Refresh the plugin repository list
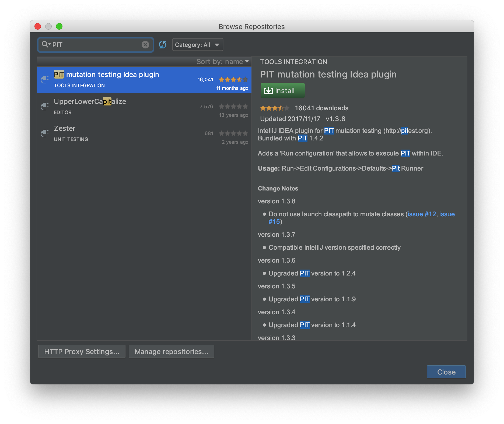The height and width of the screenshot is (424, 504). [163, 45]
